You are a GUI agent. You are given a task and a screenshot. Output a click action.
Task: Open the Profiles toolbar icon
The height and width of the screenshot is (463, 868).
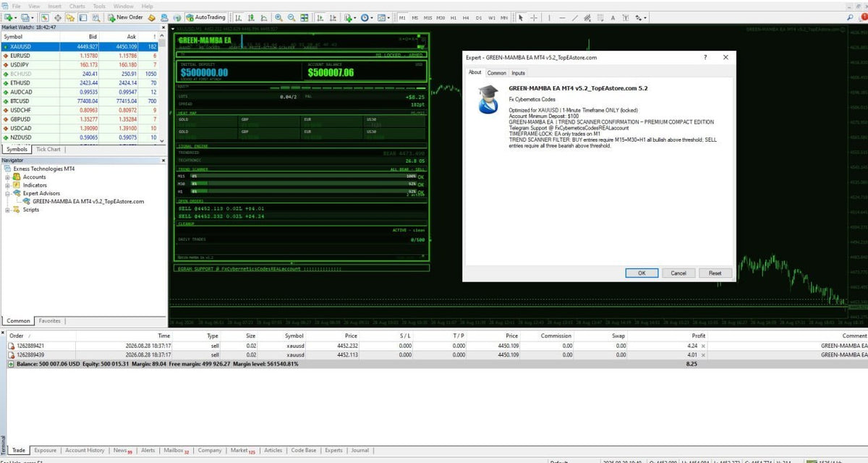[25, 17]
